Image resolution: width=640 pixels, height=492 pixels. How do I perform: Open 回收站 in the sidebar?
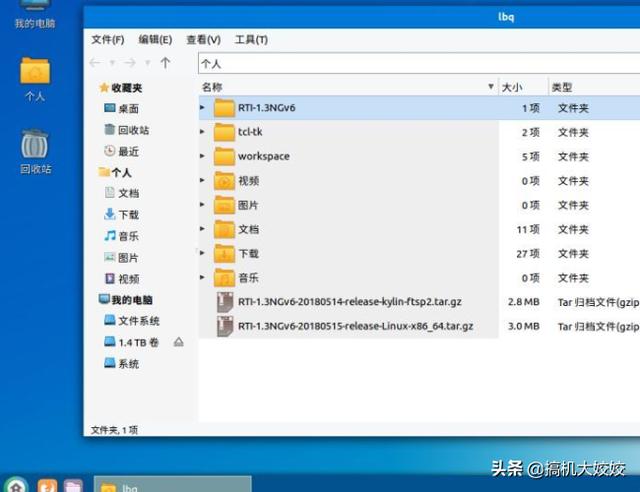click(x=127, y=130)
